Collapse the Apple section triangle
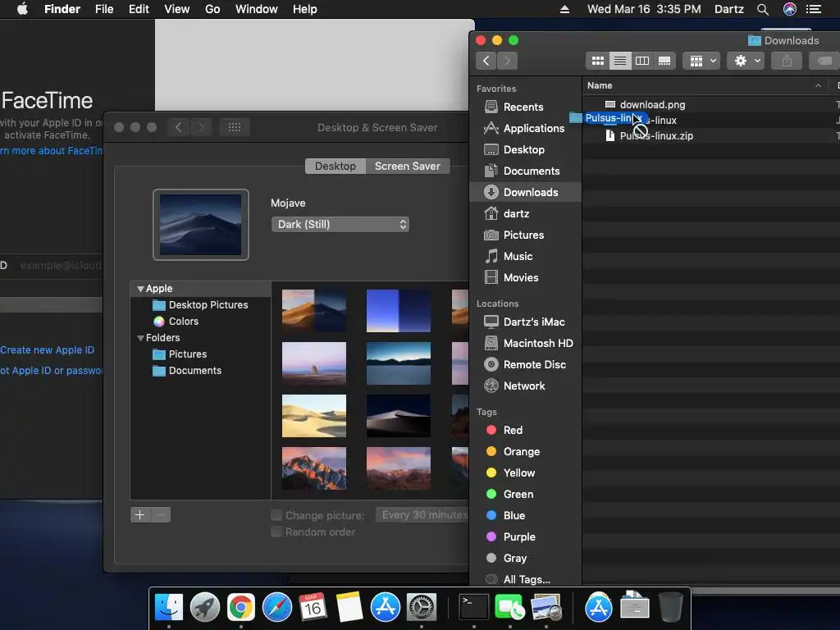Viewport: 840px width, 630px height. click(x=140, y=289)
